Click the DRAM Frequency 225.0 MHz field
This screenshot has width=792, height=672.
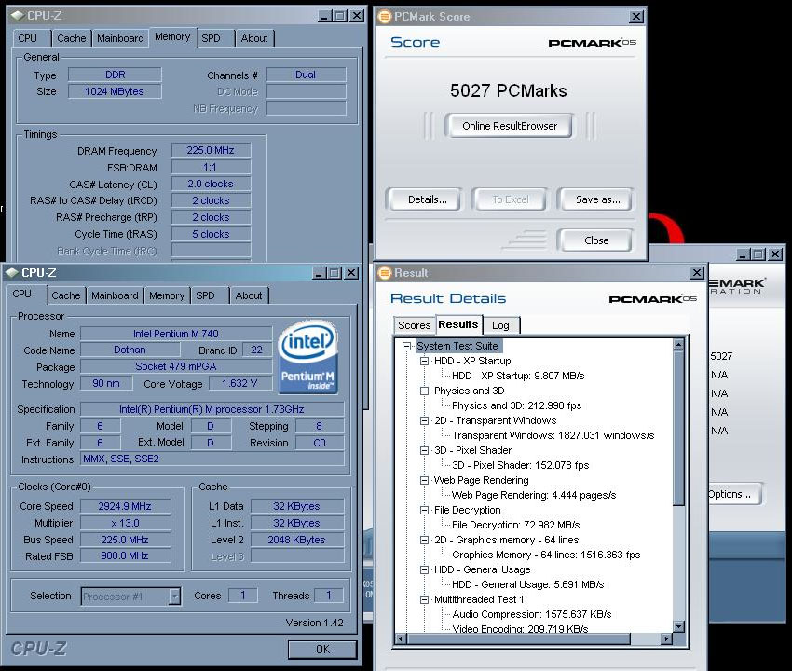211,151
